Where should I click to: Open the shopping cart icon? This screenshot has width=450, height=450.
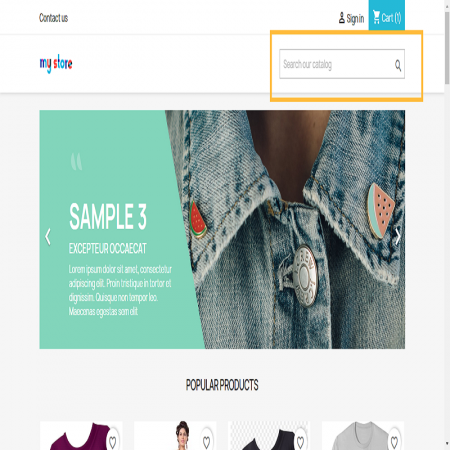coord(376,17)
